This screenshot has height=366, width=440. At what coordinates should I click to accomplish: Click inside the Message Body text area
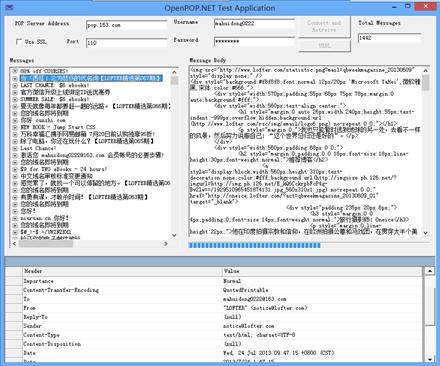tap(305, 152)
